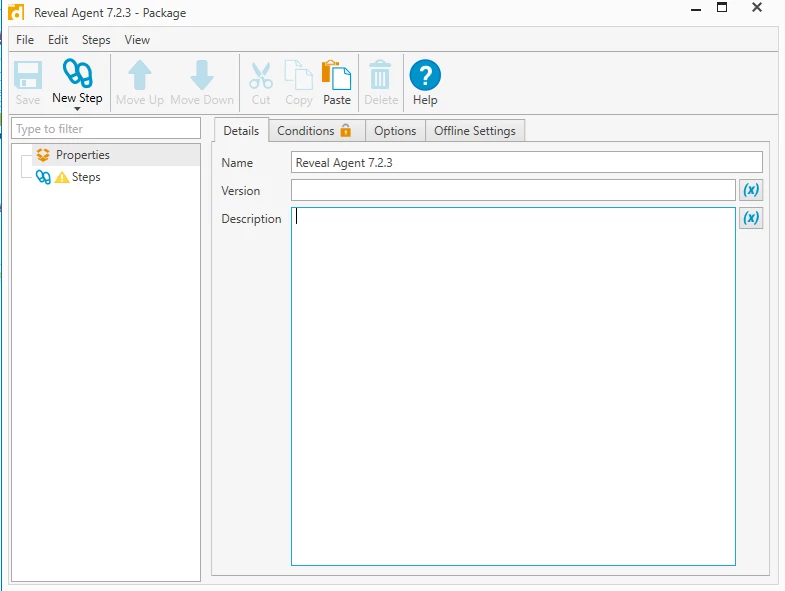Insert variable via Description (x) button
This screenshot has width=785, height=591.
pyautogui.click(x=751, y=218)
